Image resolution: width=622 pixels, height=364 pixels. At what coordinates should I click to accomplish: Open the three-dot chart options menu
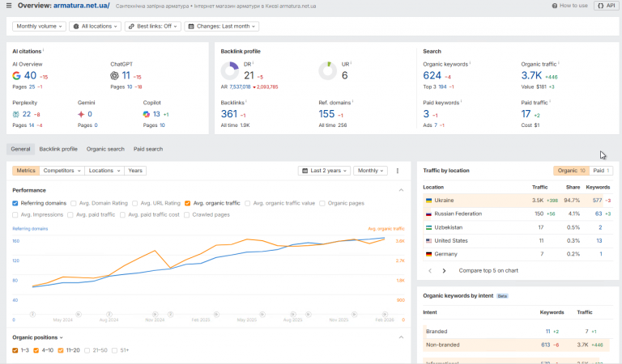pyautogui.click(x=397, y=171)
